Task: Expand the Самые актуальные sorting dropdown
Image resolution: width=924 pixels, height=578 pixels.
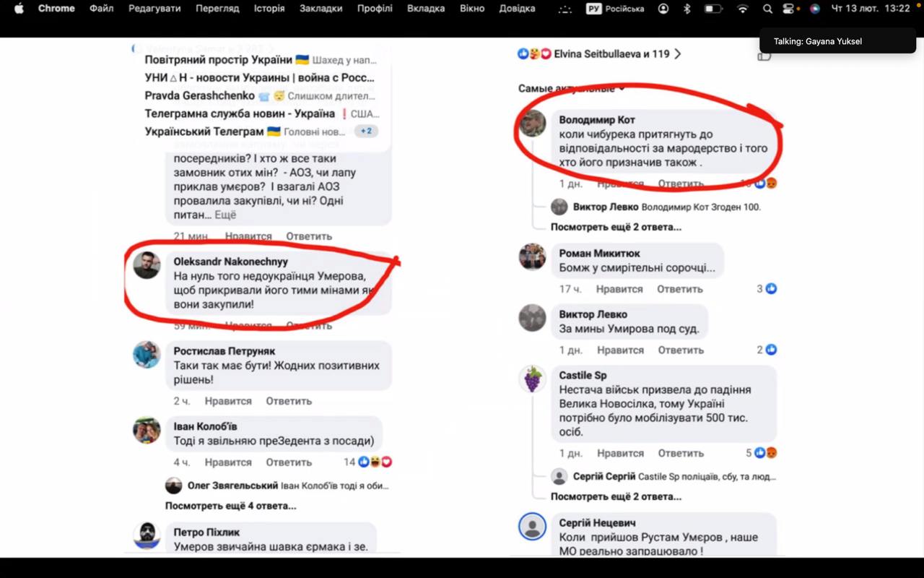Action: point(572,88)
